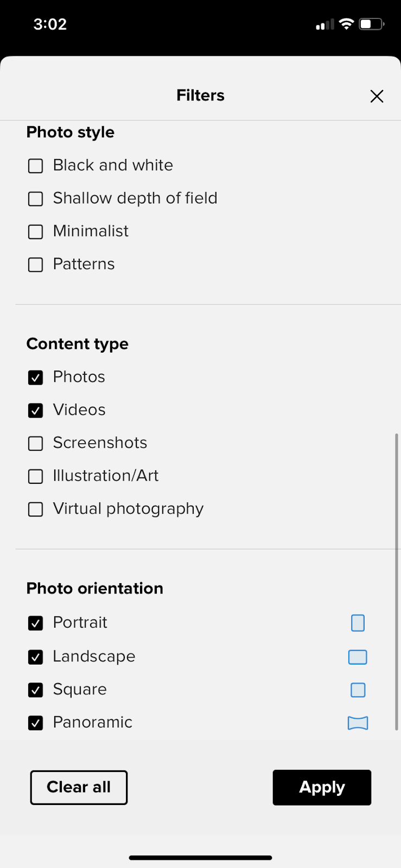The height and width of the screenshot is (868, 401).
Task: Check the Shallow depth of field option
Action: 35,199
